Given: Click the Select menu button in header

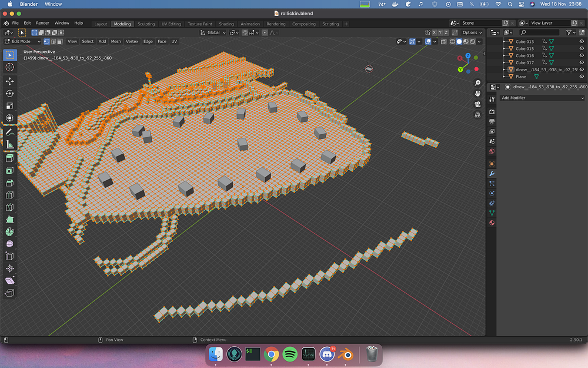Looking at the screenshot, I should (x=88, y=41).
